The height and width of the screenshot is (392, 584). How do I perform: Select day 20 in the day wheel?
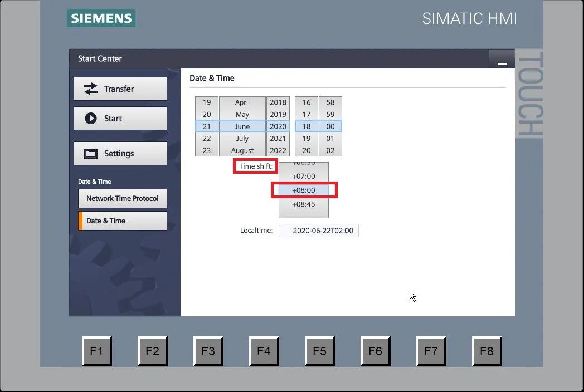pos(207,114)
